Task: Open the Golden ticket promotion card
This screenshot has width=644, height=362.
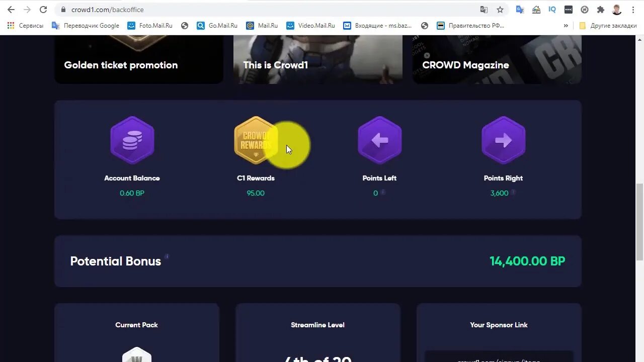Action: (x=139, y=59)
